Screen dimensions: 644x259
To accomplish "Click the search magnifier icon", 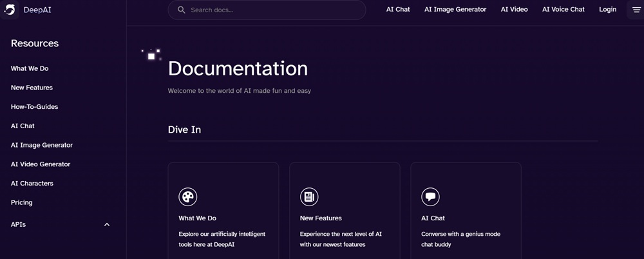I will pos(181,10).
